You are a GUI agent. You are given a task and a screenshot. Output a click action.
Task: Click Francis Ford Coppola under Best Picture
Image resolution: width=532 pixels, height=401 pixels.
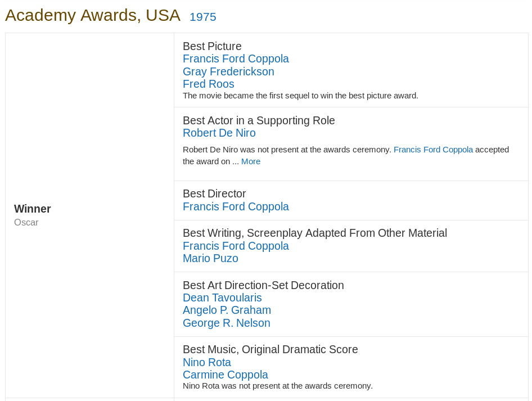[236, 58]
